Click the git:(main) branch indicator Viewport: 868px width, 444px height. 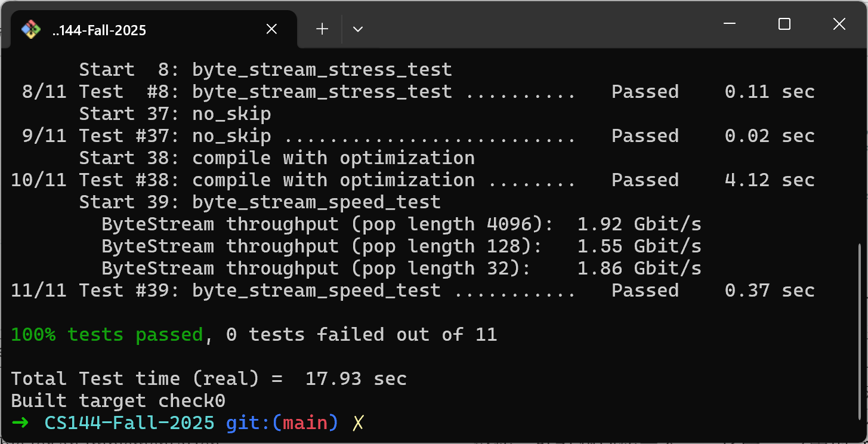282,423
